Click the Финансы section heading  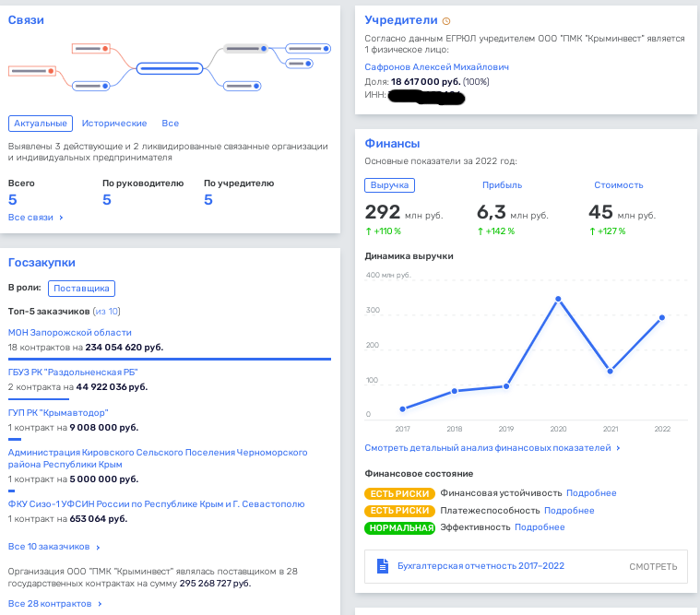[x=392, y=144]
